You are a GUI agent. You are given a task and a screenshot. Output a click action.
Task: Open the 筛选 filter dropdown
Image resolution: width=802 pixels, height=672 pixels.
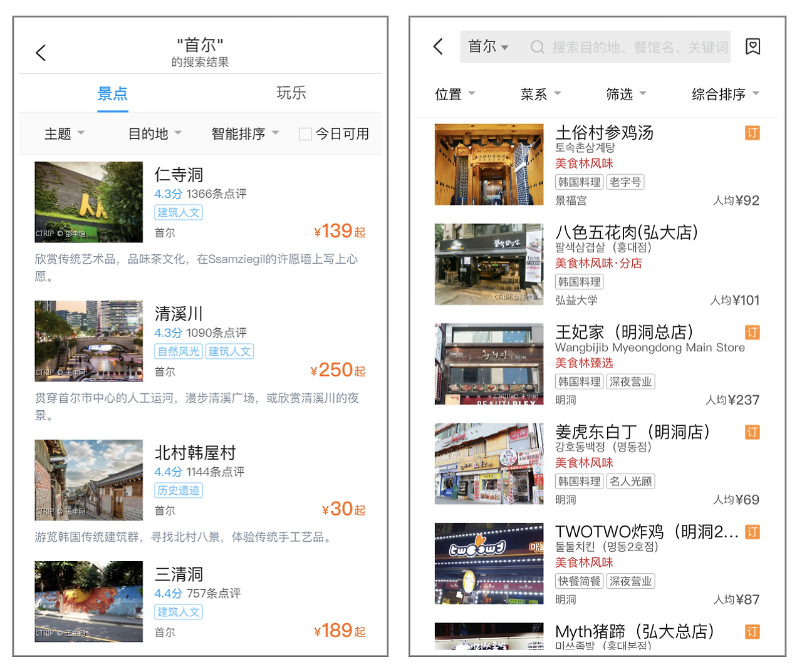point(627,94)
